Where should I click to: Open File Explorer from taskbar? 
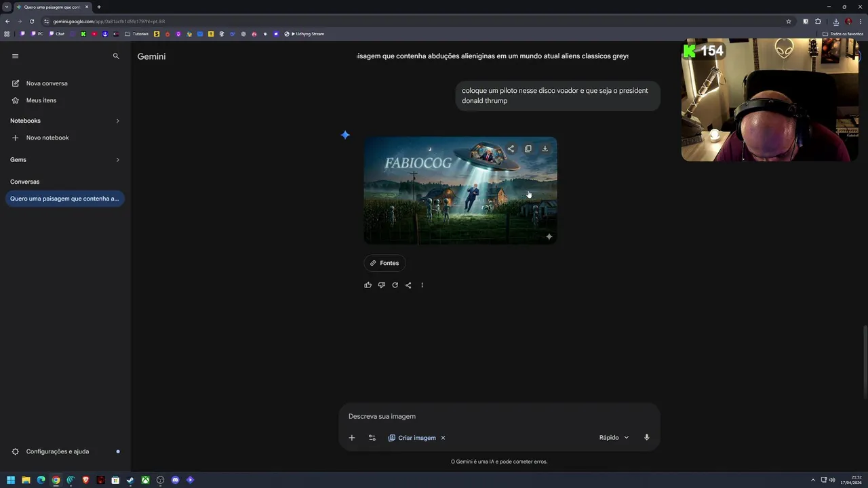[x=26, y=480]
